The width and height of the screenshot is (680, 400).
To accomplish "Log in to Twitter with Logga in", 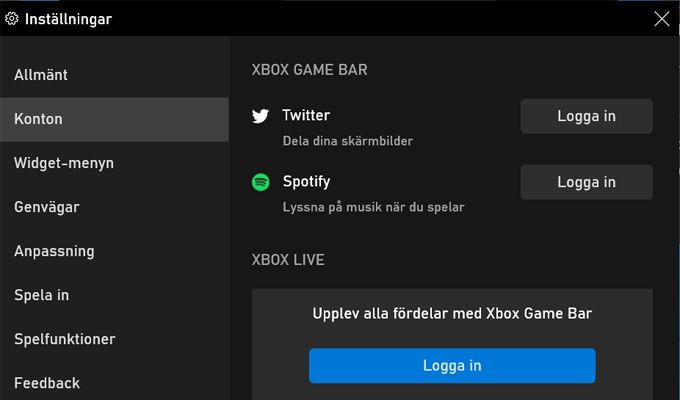I will [x=586, y=116].
